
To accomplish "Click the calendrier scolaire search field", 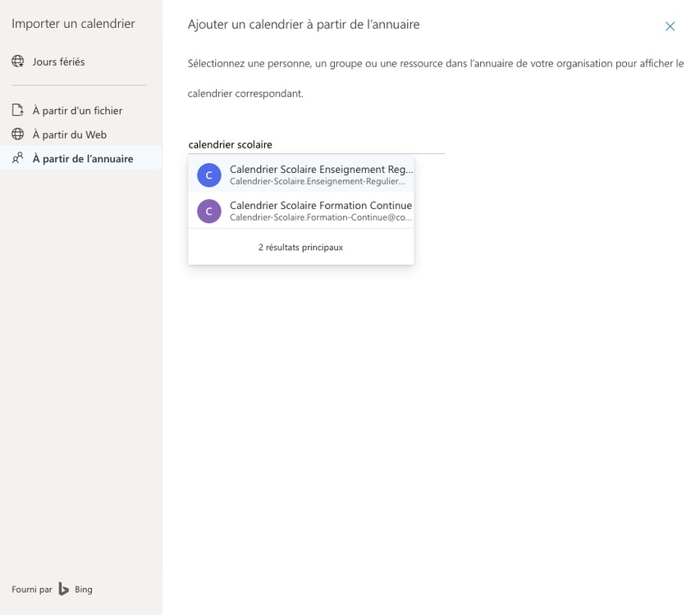I will tap(316, 144).
